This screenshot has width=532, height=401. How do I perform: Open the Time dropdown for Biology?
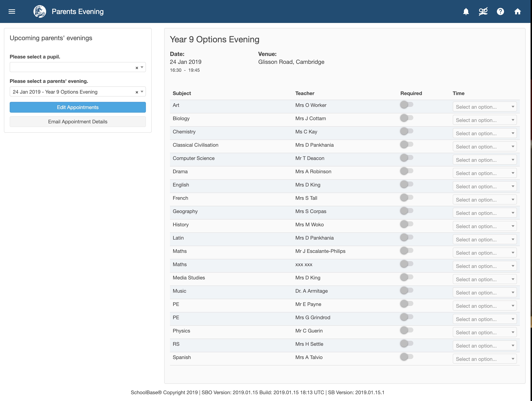point(485,120)
